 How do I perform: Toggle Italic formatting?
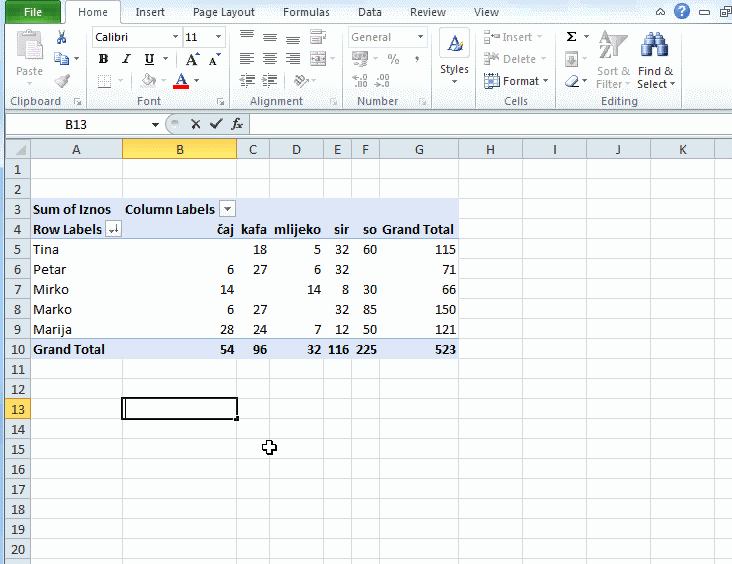click(126, 59)
